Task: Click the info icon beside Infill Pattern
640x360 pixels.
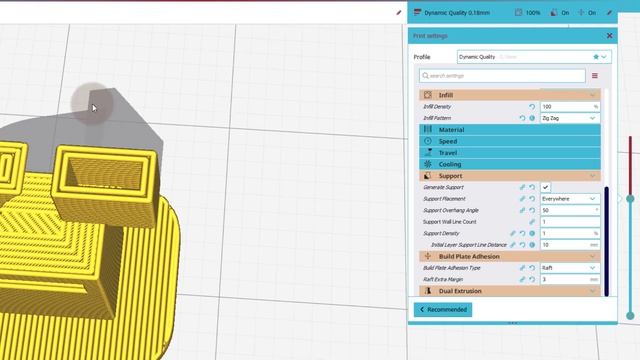Action: pos(532,118)
